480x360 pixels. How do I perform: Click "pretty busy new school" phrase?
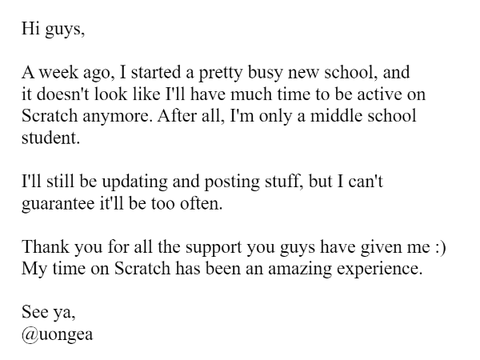(288, 73)
